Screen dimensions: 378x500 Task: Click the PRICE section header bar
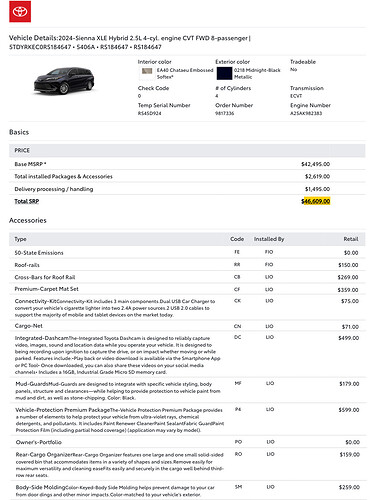pyautogui.click(x=187, y=150)
